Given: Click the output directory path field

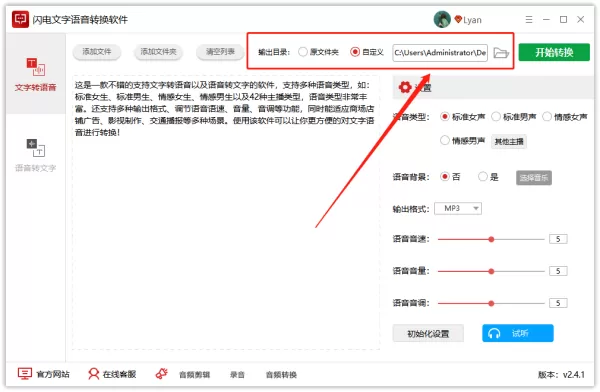Looking at the screenshot, I should (x=440, y=52).
